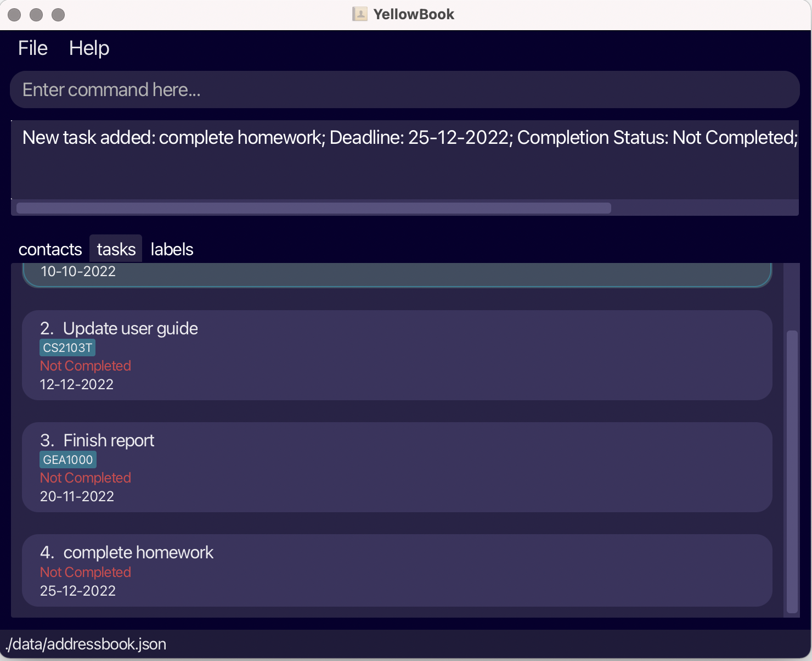
Task: Open the File menu
Action: click(33, 48)
